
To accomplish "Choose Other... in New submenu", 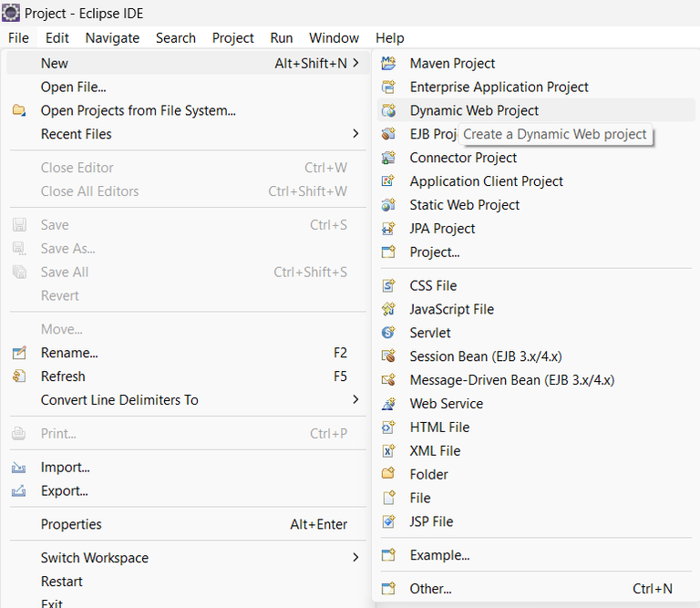I will click(x=430, y=589).
